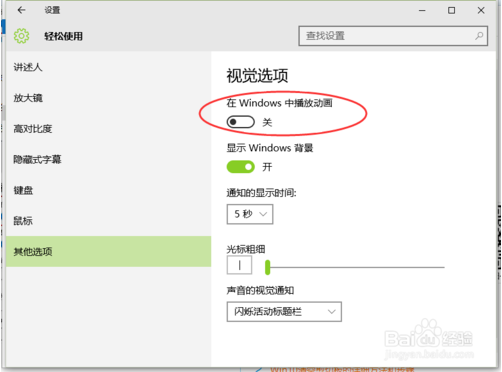Image resolution: width=502 pixels, height=372 pixels.
Task: Minimize the settings window
Action: 422,10
